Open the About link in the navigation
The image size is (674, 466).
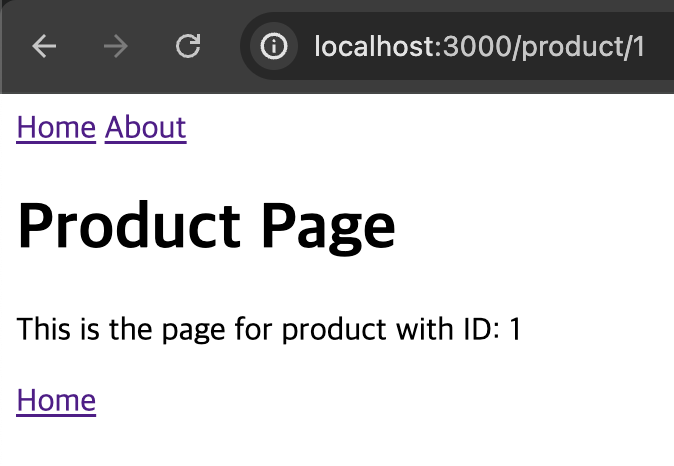[x=145, y=128]
